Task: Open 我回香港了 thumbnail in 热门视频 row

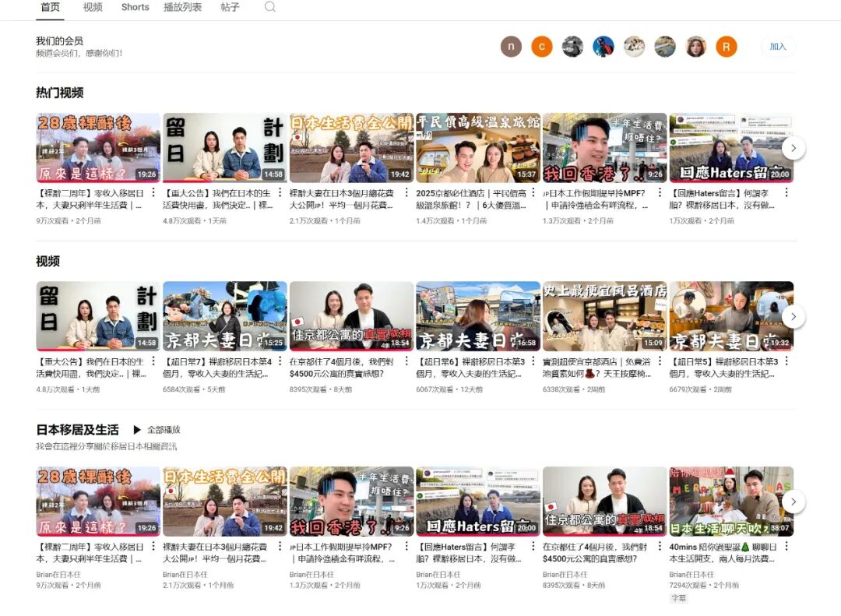Action: click(604, 148)
